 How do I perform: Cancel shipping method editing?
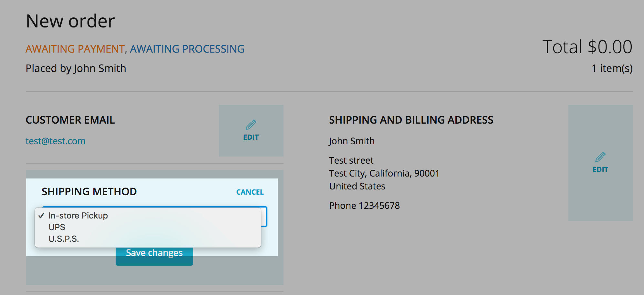250,192
